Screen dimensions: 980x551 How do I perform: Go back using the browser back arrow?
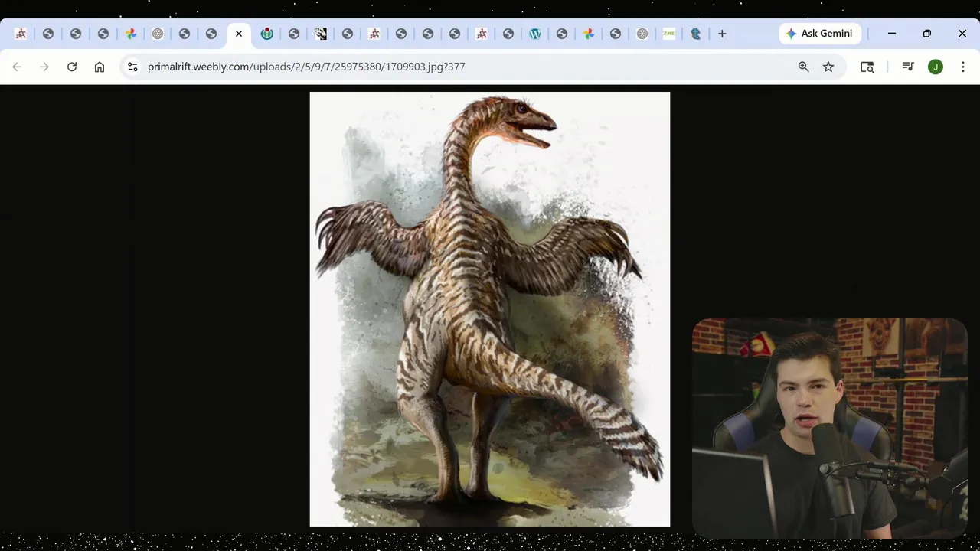click(17, 67)
